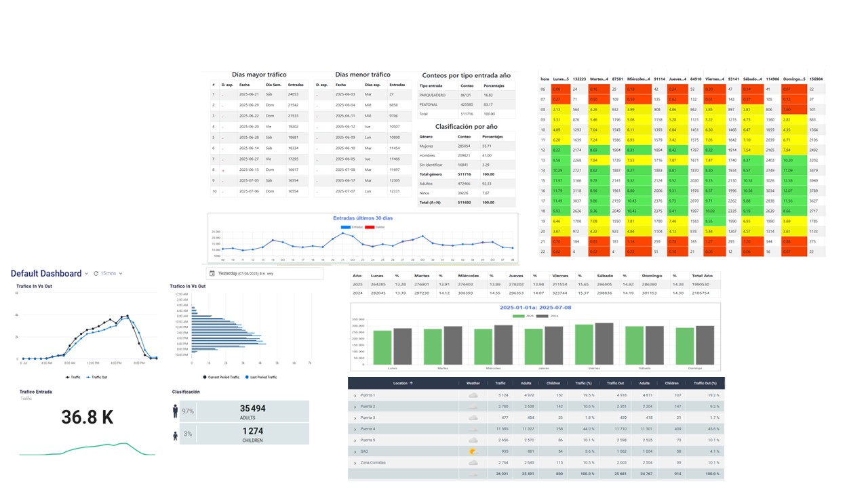Expand the Zona Comidas row
The height and width of the screenshot is (488, 868).
click(x=355, y=462)
